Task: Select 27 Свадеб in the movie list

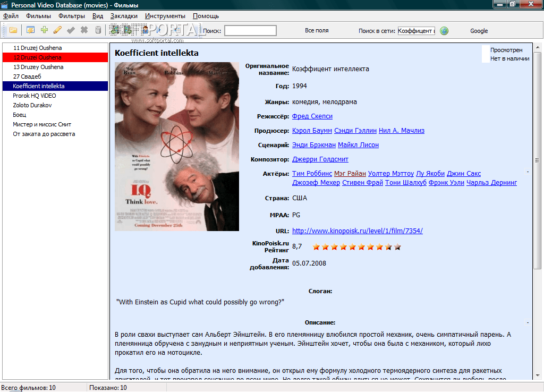Action: [55, 76]
